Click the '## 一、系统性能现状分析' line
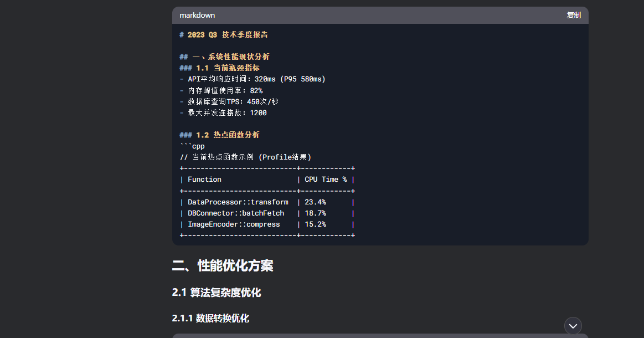644x338 pixels. tap(225, 57)
